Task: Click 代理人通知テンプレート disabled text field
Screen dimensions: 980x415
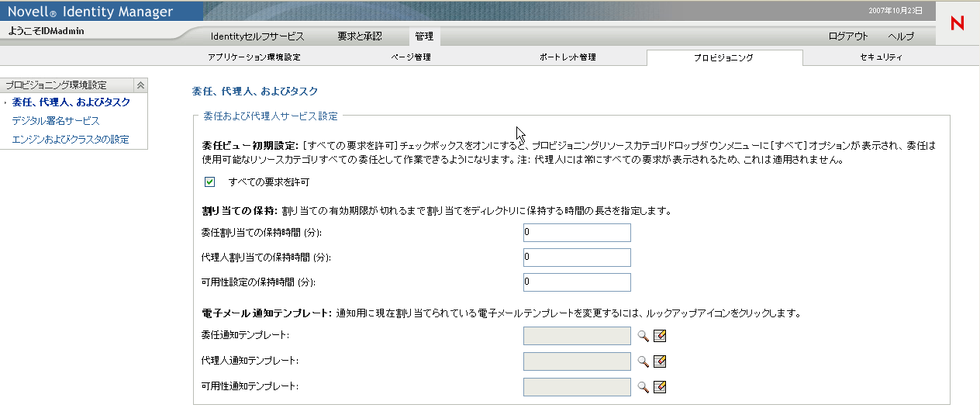Action: tap(577, 361)
